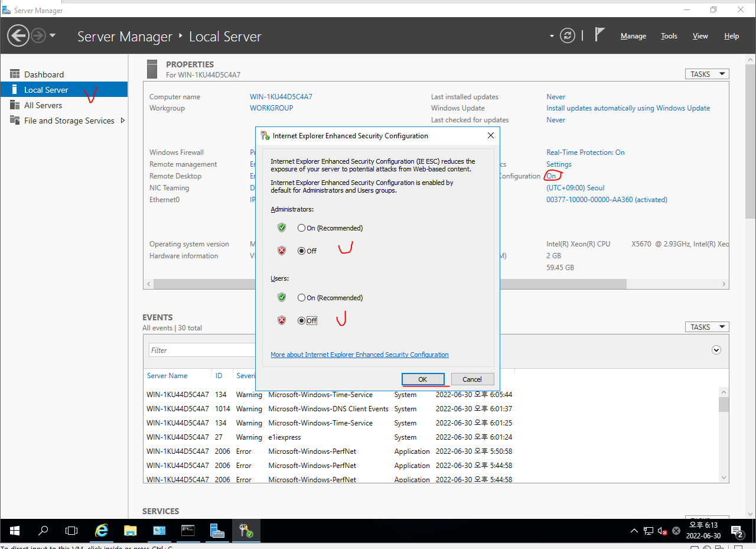Select Off for Administrators
This screenshot has width=756, height=549.
[x=307, y=251]
